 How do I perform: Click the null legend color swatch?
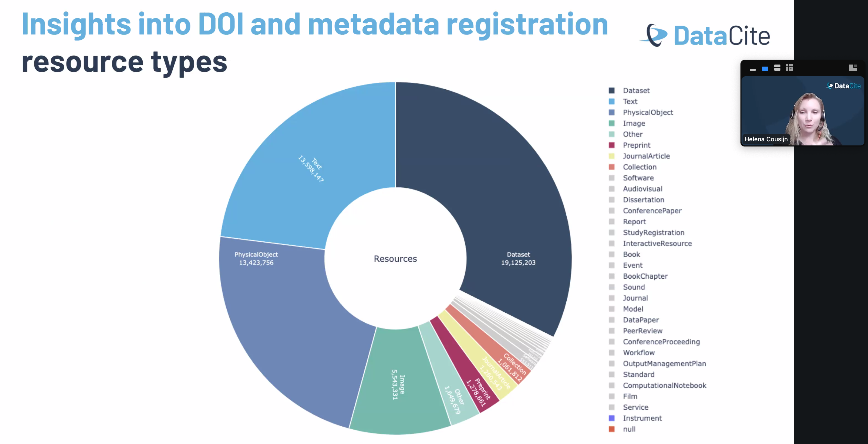point(612,429)
